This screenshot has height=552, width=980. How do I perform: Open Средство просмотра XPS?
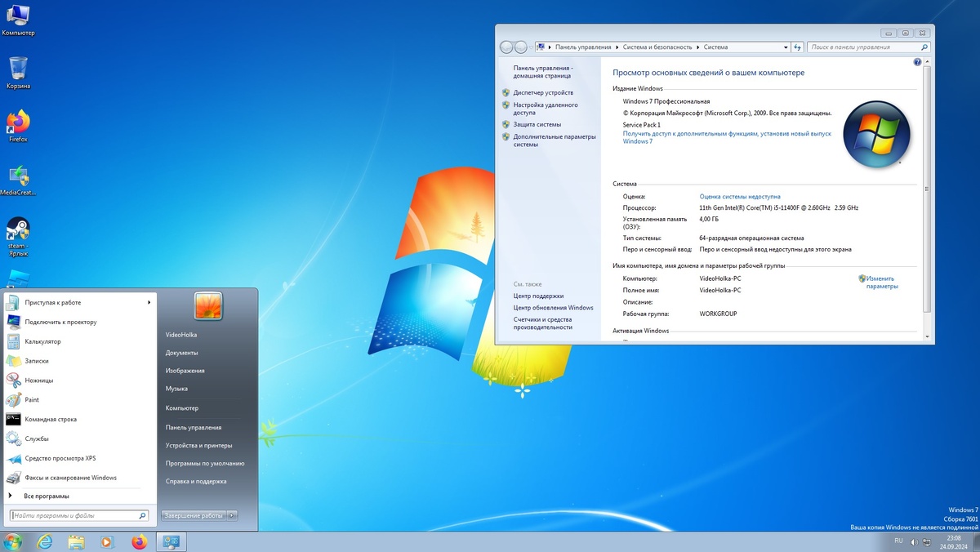80,458
